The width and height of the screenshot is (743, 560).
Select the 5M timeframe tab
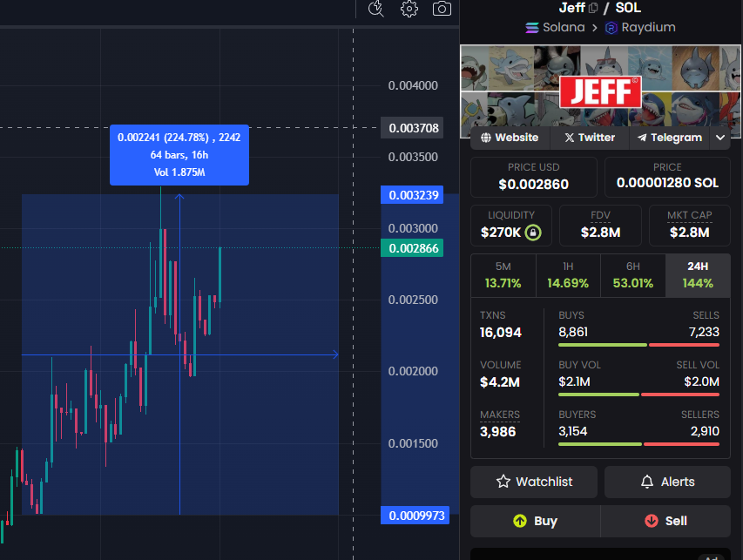tap(503, 275)
